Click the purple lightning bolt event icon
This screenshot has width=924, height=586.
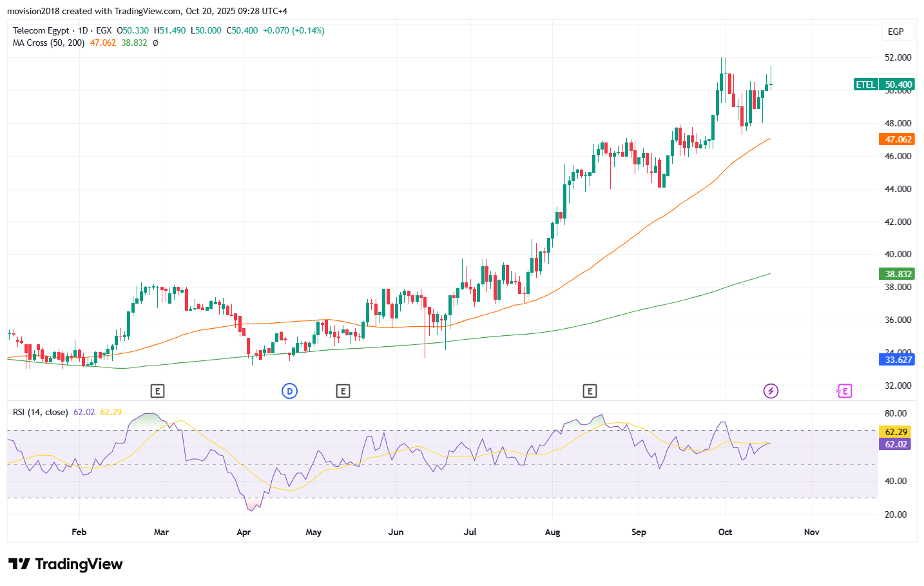pyautogui.click(x=771, y=391)
